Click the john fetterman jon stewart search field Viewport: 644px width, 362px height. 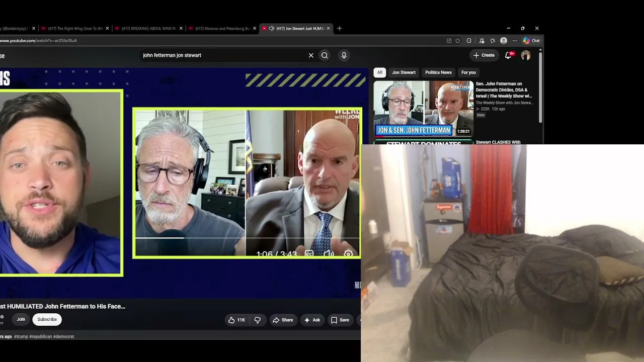[223, 55]
